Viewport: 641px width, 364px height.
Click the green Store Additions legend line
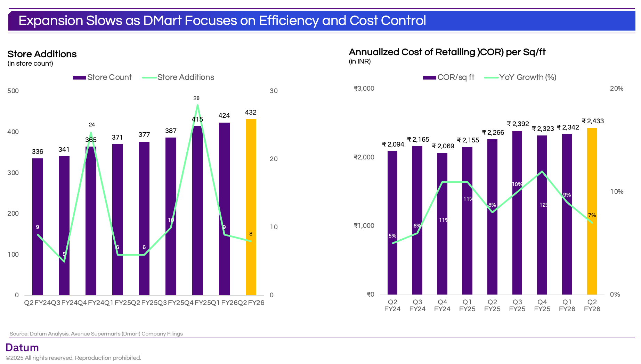point(149,77)
